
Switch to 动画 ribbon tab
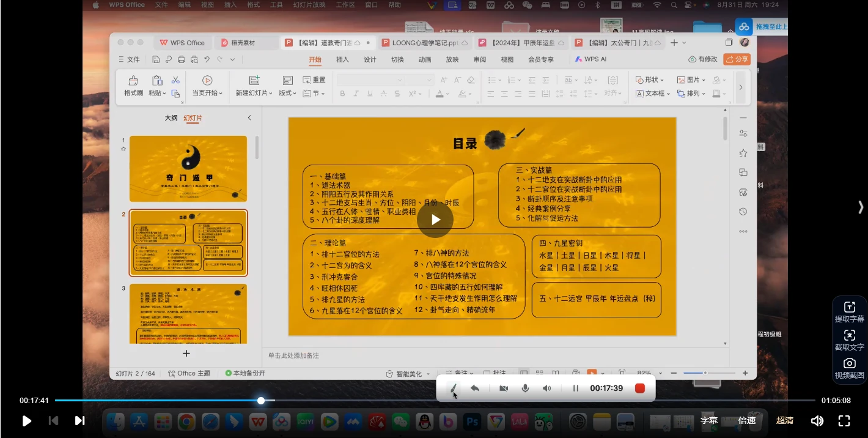pyautogui.click(x=425, y=59)
